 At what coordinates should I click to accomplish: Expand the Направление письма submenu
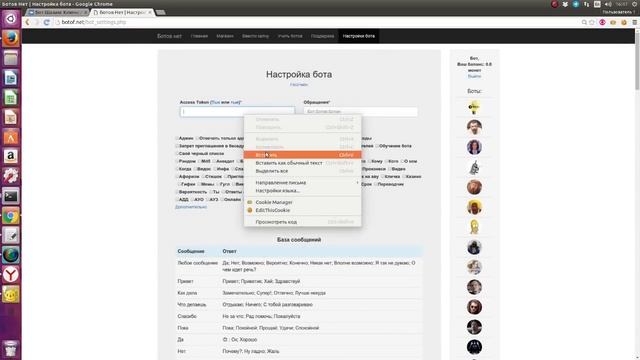[302, 182]
